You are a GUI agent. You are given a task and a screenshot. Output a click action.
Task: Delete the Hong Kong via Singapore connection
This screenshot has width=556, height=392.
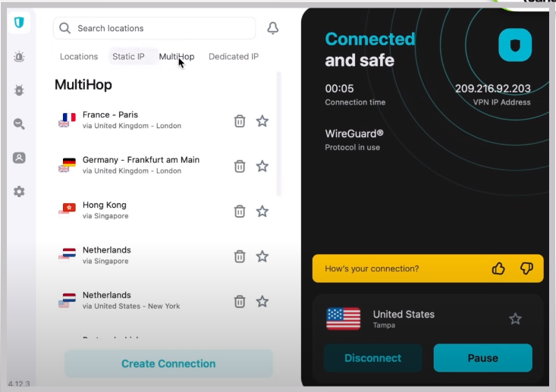point(240,212)
